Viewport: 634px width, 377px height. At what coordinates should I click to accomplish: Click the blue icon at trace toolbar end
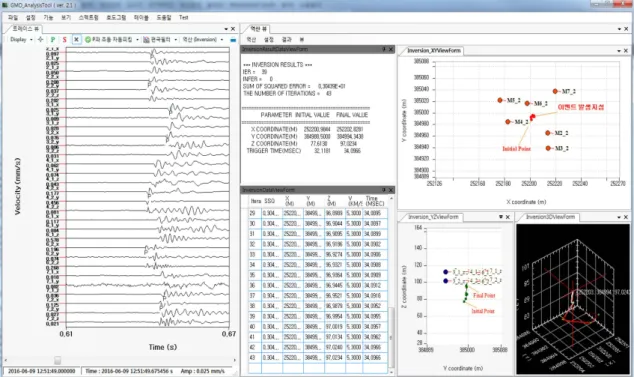coord(233,40)
